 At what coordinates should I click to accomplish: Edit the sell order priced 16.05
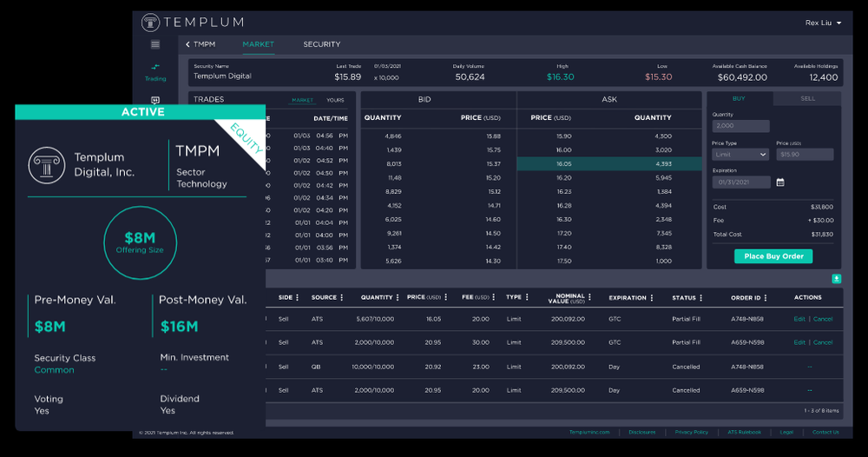click(x=799, y=319)
